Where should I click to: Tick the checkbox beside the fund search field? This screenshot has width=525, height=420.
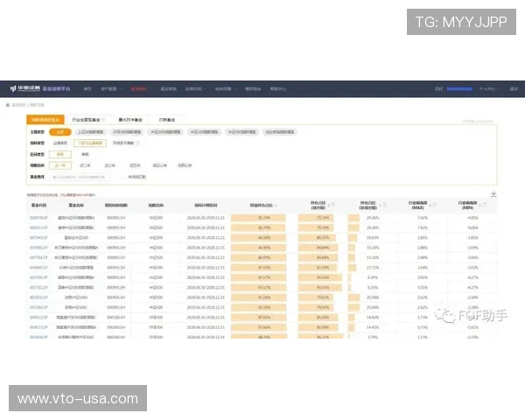click(124, 176)
